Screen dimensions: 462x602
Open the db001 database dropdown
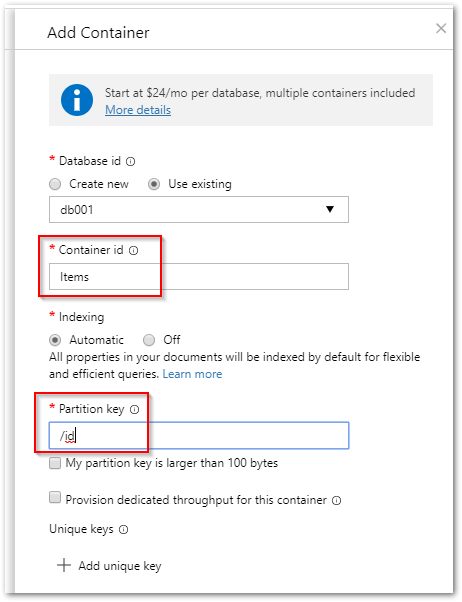pos(199,210)
